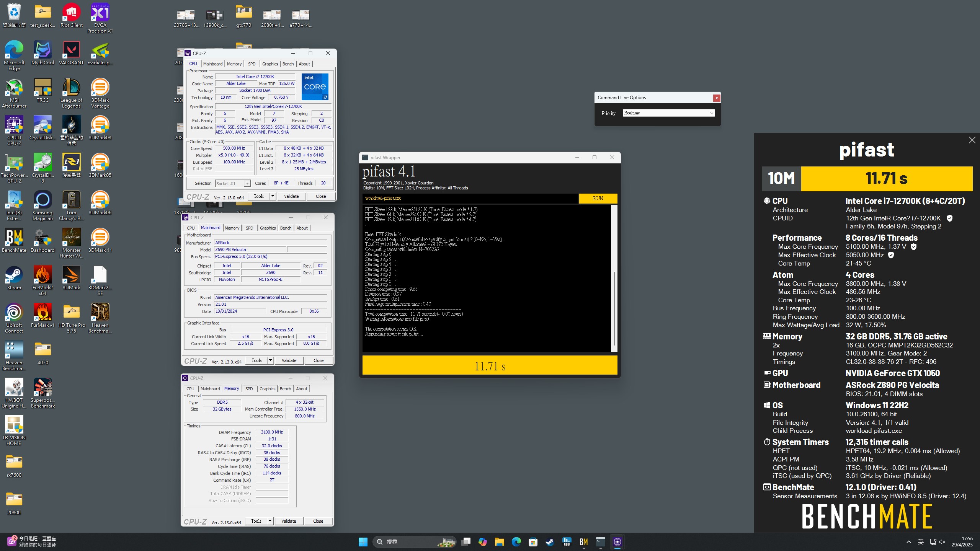This screenshot has height=551, width=980.
Task: Click the 'Intel Core i7 12700K' name value
Action: click(x=255, y=77)
